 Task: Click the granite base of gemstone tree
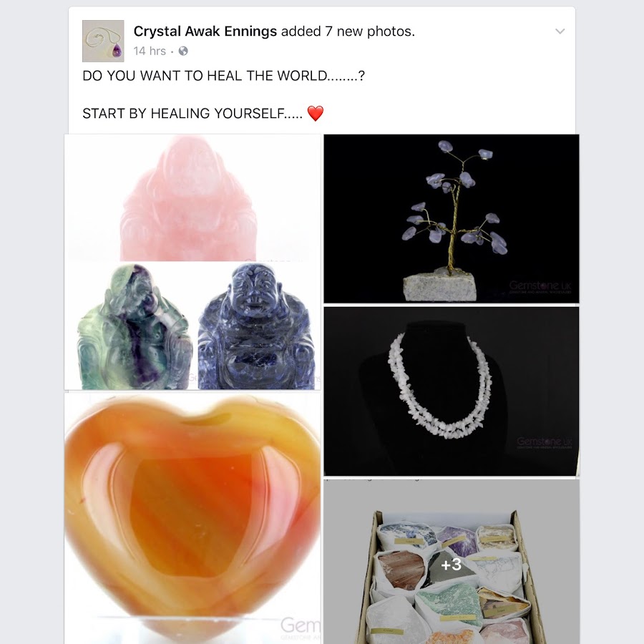[440, 287]
